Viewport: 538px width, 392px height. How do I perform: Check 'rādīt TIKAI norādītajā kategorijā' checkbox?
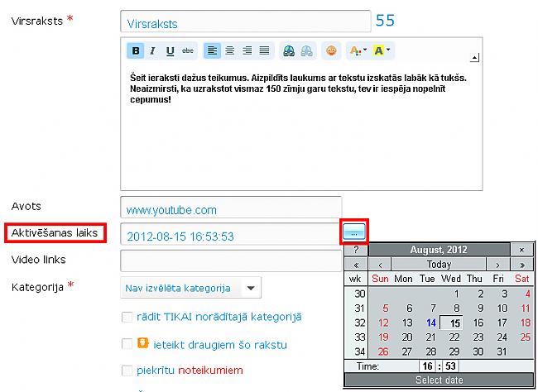tap(127, 317)
